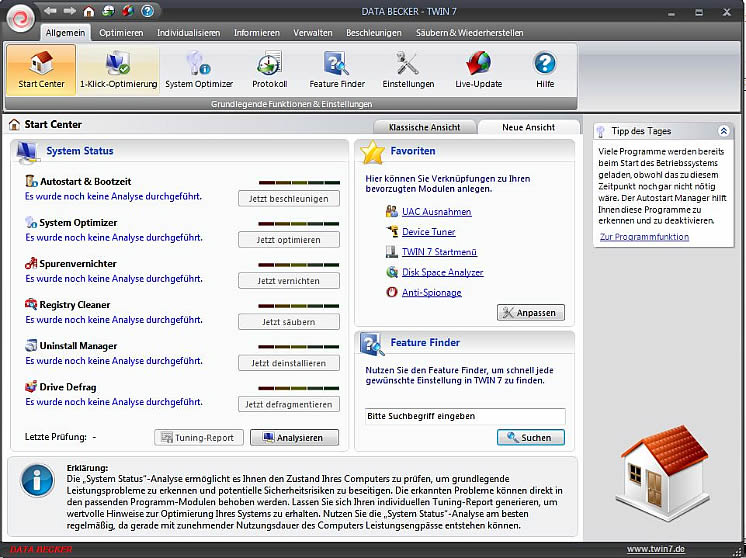Click the Analysieren button
Viewport: 746px width, 558px height.
(294, 438)
